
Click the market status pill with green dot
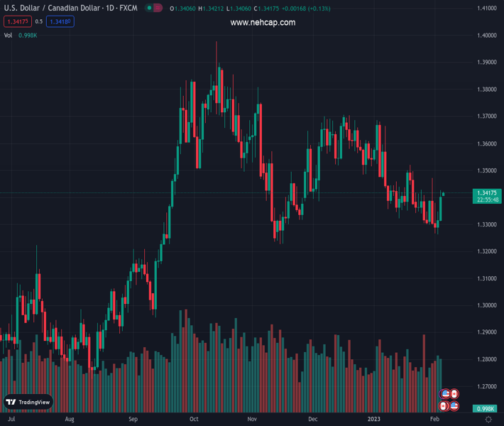(x=153, y=8)
